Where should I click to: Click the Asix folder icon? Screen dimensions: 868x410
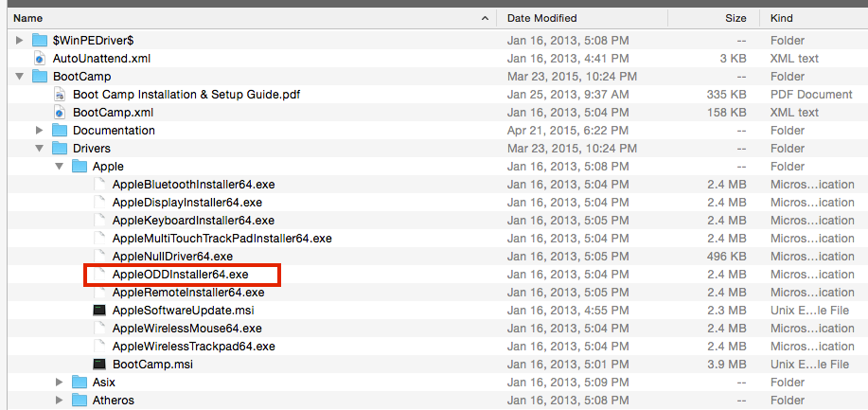point(80,382)
